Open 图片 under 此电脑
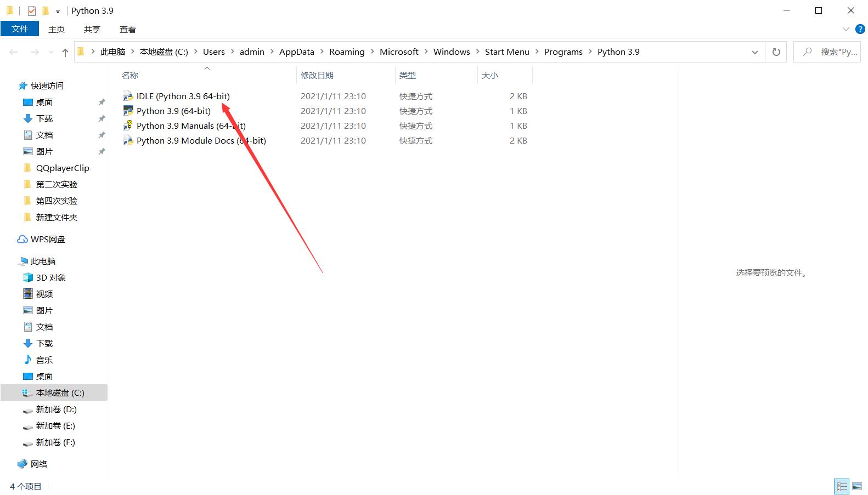The height and width of the screenshot is (495, 868). point(44,311)
